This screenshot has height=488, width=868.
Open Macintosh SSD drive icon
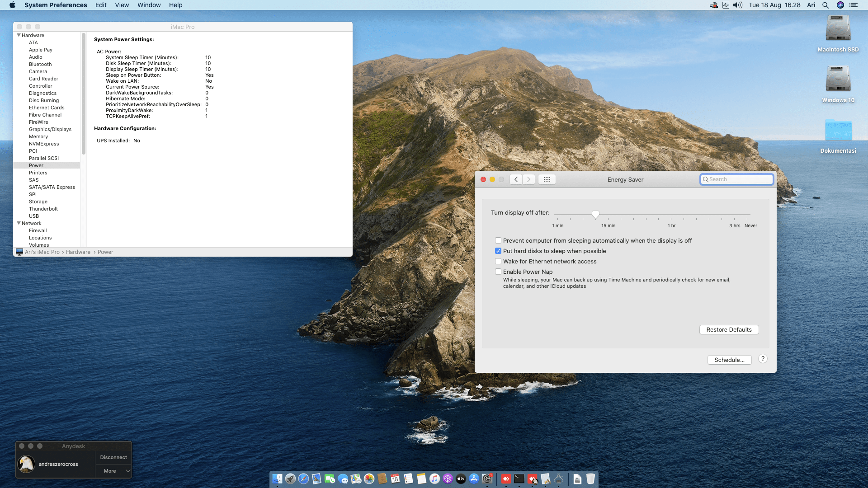[x=838, y=29]
